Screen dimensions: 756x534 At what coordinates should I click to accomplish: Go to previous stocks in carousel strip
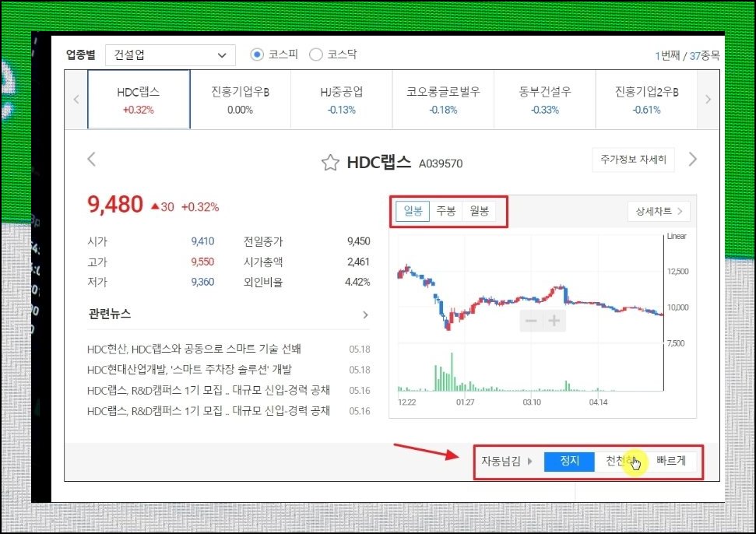pyautogui.click(x=76, y=100)
